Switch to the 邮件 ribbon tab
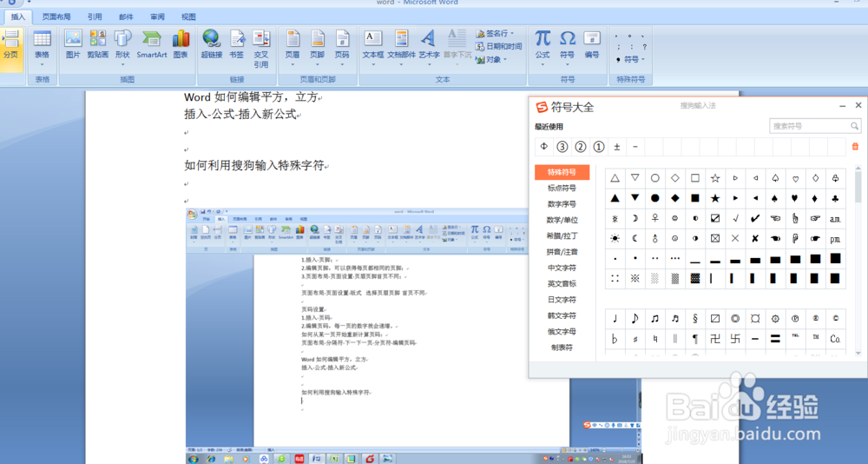 (126, 17)
